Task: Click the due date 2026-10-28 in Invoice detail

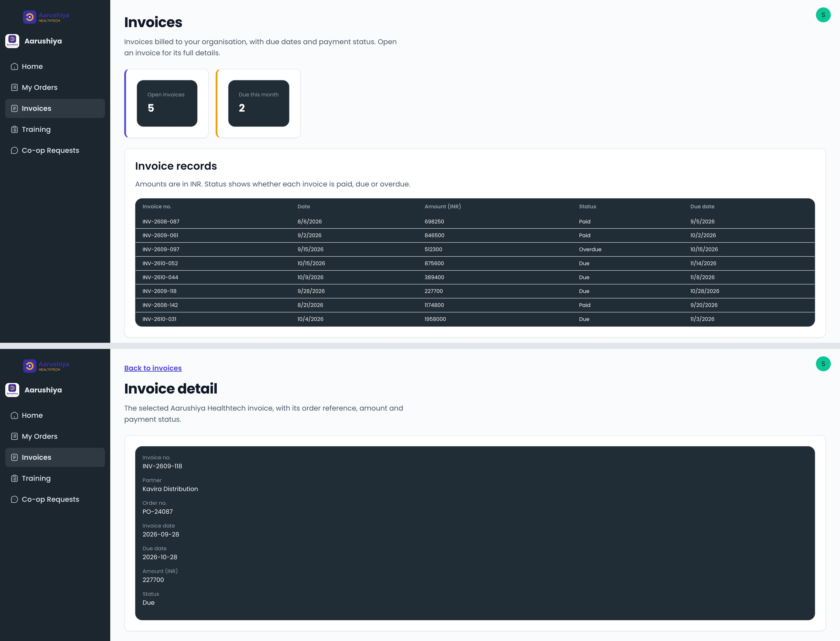Action: pyautogui.click(x=160, y=557)
